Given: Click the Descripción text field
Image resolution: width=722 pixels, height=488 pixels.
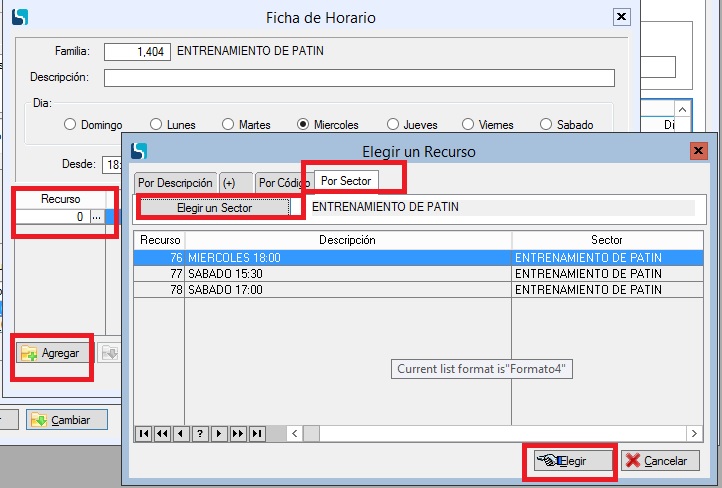Looking at the screenshot, I should point(358,78).
